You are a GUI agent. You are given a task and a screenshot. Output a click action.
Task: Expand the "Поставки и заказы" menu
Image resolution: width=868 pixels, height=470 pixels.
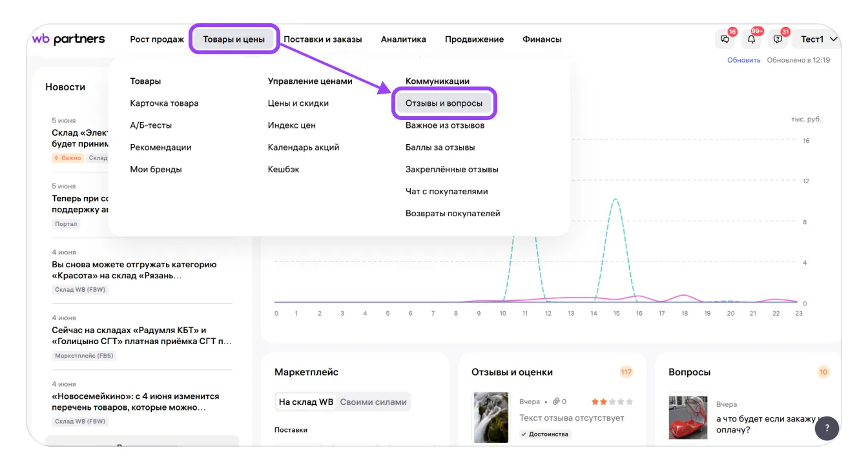pyautogui.click(x=322, y=39)
